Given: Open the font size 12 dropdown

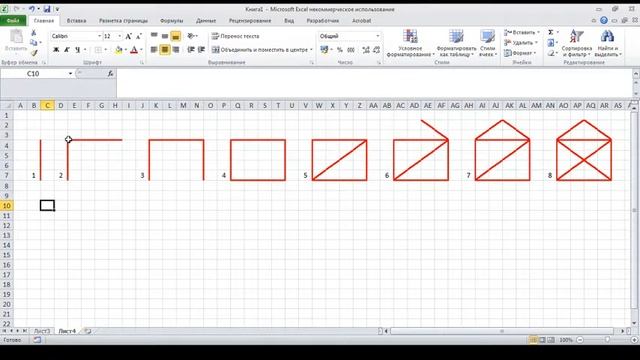Looking at the screenshot, I should pos(120,36).
